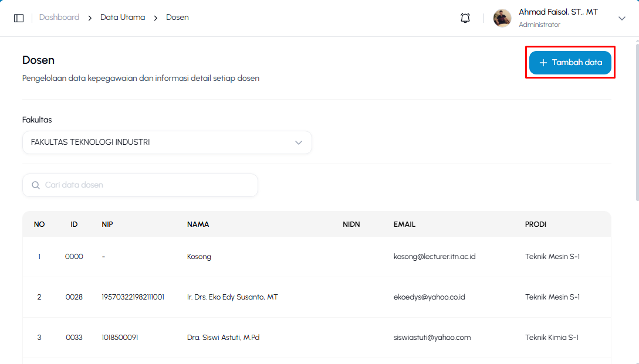Click email ekoedys@yahoo.co.id

click(x=429, y=297)
